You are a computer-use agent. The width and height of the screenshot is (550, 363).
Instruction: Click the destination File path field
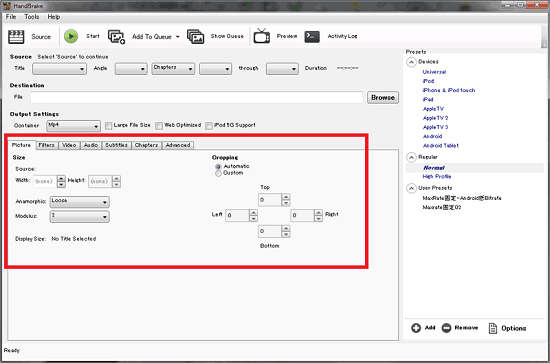196,98
